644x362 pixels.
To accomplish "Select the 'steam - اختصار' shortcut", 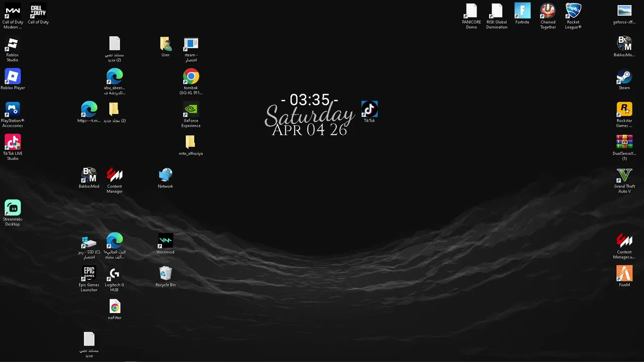I will 191,49.
